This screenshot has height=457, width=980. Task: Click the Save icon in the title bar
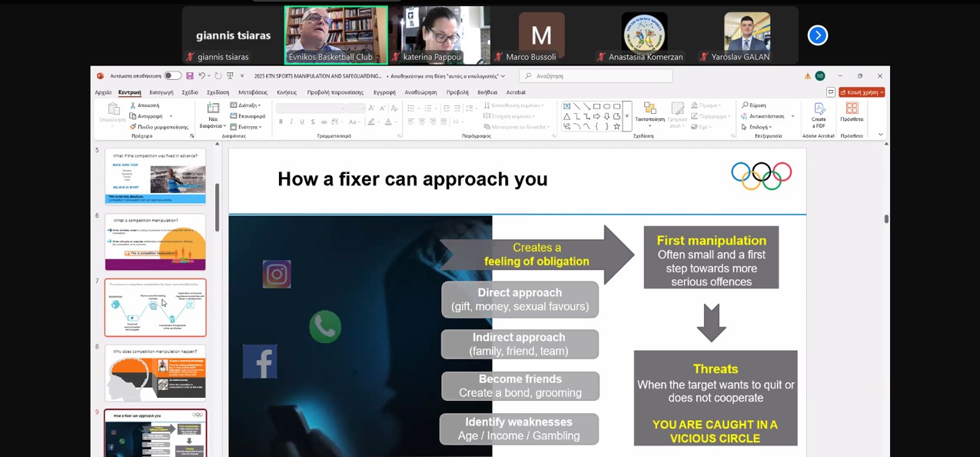pos(190,76)
